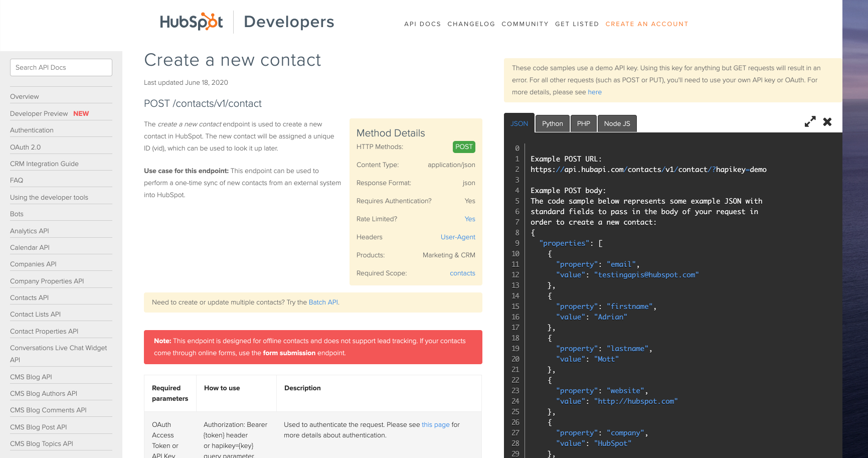Image resolution: width=868 pixels, height=458 pixels.
Task: Click the 'How to use' column header
Action: pos(222,388)
